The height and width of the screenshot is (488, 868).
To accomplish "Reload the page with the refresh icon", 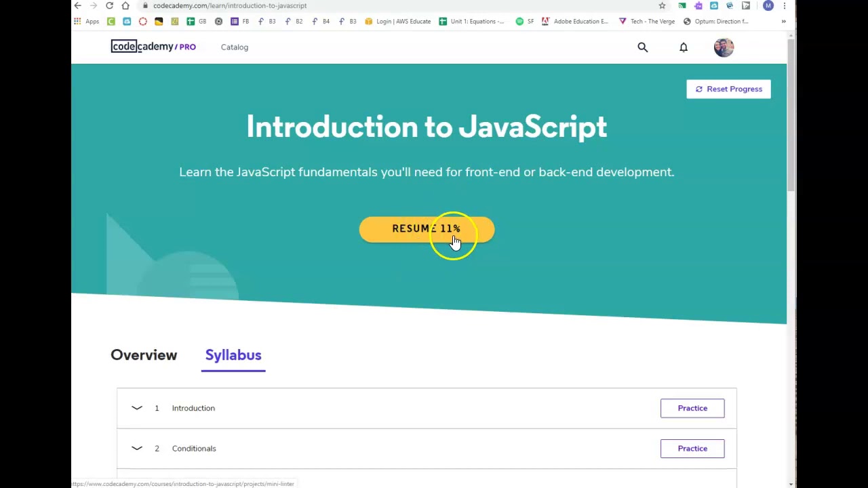I will point(109,5).
